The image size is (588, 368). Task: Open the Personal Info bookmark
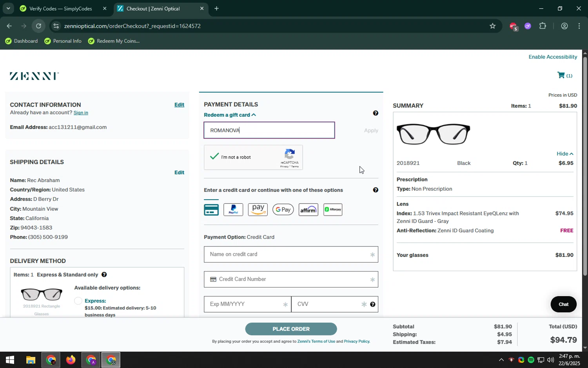tap(63, 41)
